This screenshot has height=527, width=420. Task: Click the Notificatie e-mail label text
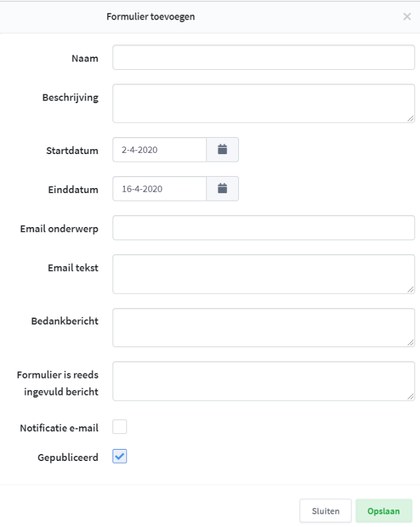59,428
